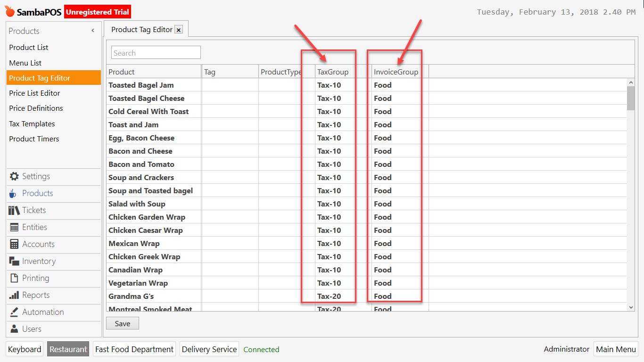Click the Settings gear icon
The height and width of the screenshot is (362, 644).
(x=15, y=176)
